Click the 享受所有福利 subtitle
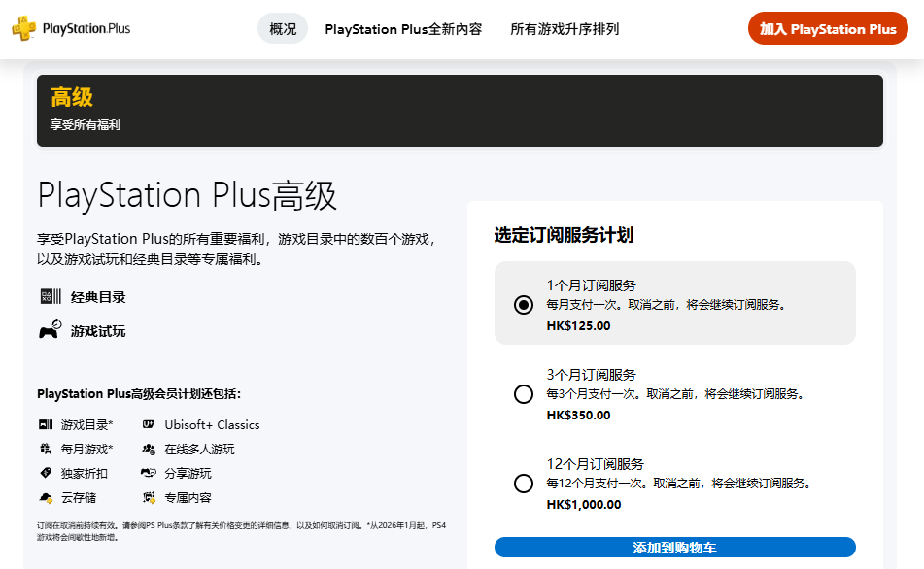The height and width of the screenshot is (569, 924). pos(86,125)
